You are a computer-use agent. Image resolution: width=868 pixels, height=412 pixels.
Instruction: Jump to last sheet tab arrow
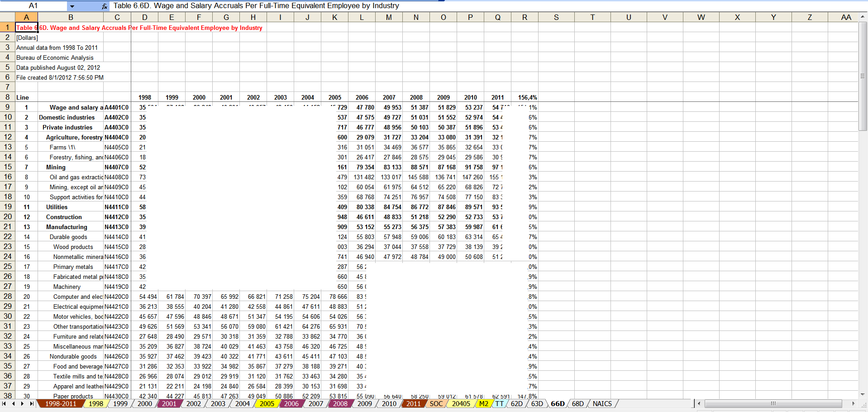(31, 403)
